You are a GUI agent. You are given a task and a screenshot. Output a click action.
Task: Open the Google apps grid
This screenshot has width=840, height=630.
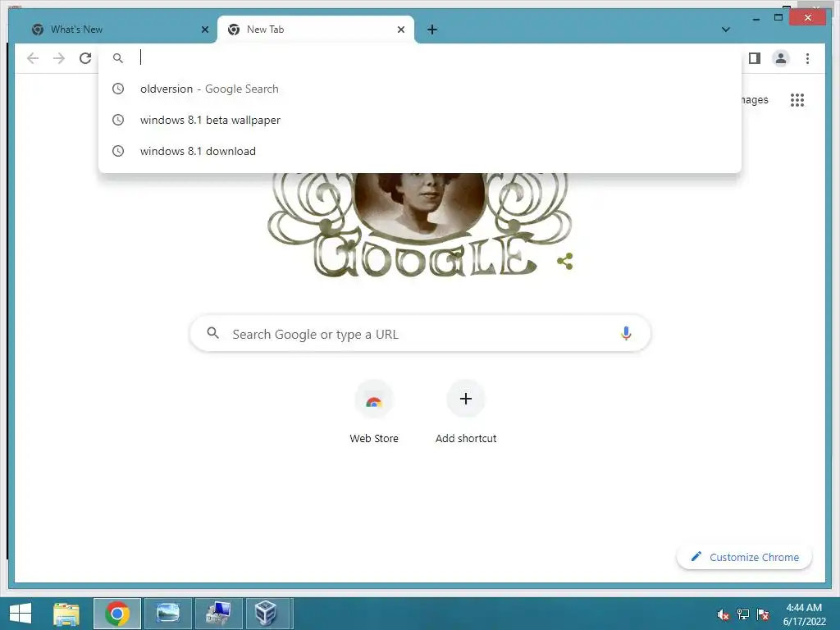[x=797, y=99]
